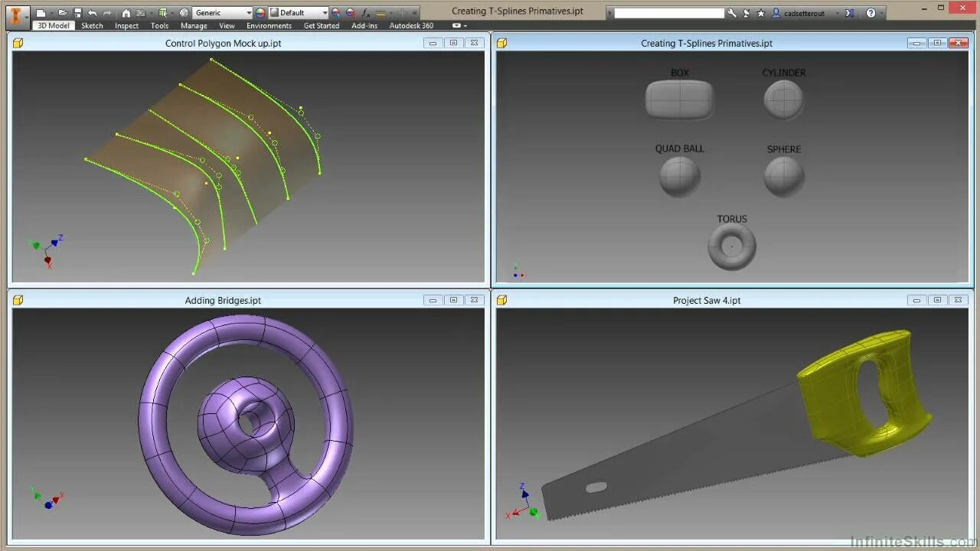Screen dimensions: 980x551
Task: Click the Help question mark icon
Action: tap(871, 13)
